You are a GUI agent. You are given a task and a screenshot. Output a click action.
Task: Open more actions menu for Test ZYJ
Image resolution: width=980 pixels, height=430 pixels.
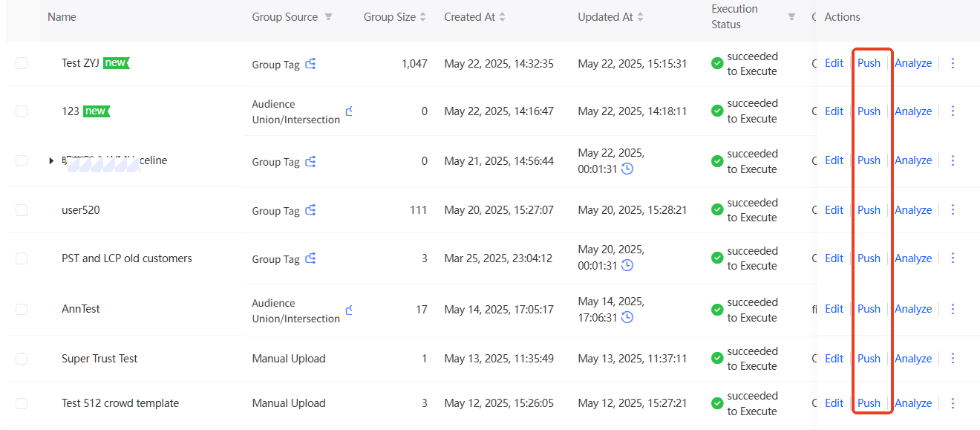[953, 63]
